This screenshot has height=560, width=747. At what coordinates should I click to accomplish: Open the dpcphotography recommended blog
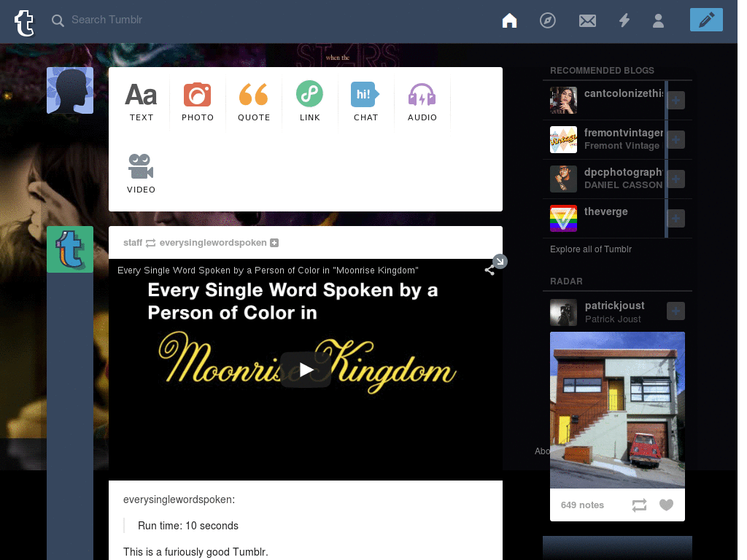(623, 173)
